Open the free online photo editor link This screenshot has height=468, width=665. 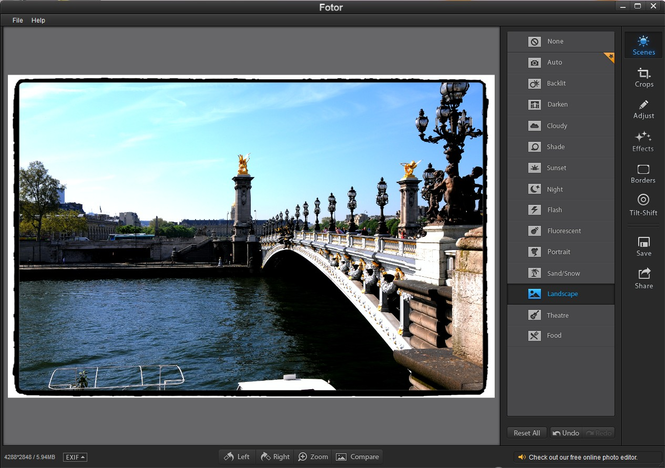tap(577, 457)
